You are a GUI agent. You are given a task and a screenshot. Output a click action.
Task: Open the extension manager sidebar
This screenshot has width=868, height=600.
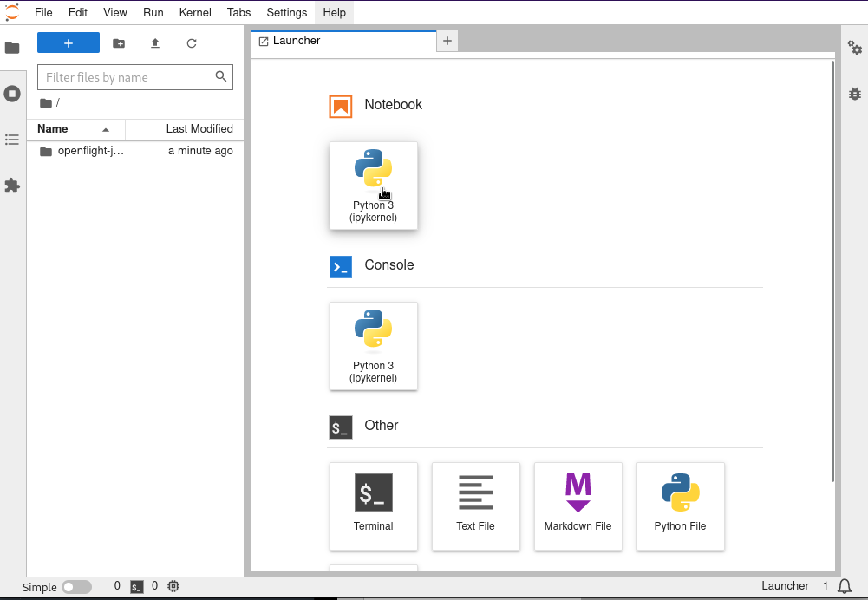[12, 186]
